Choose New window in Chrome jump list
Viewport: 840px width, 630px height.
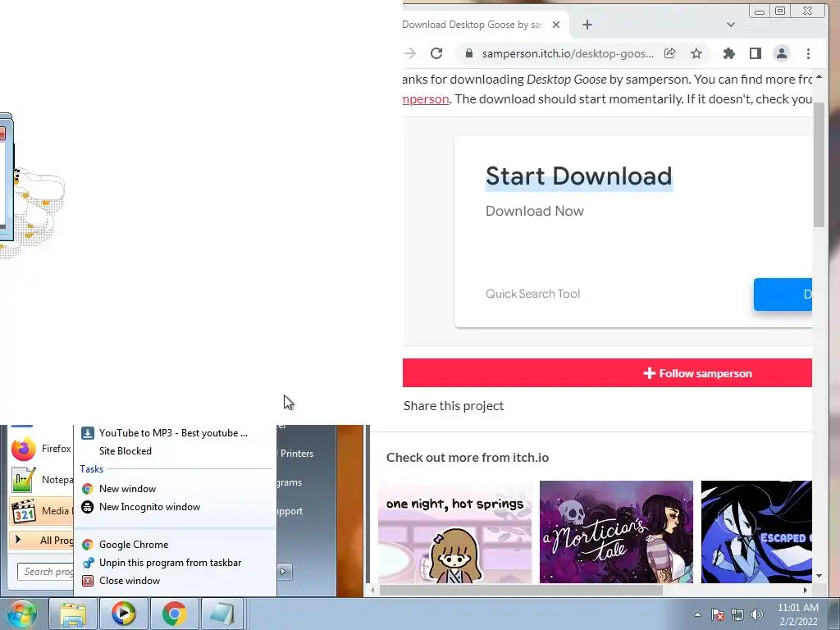click(175, 489)
